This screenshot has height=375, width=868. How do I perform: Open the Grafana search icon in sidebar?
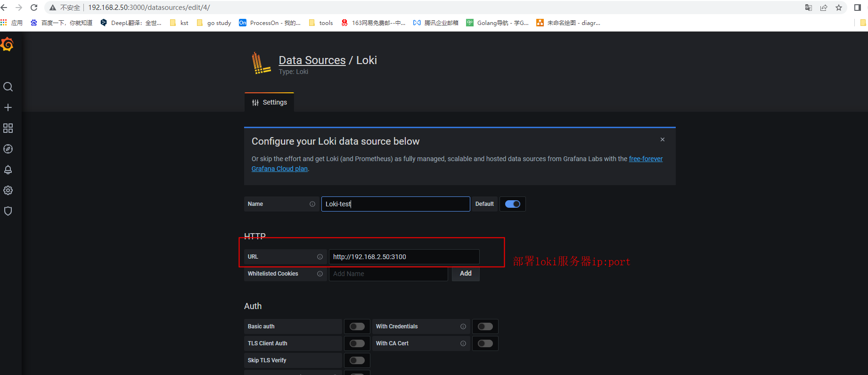click(8, 87)
